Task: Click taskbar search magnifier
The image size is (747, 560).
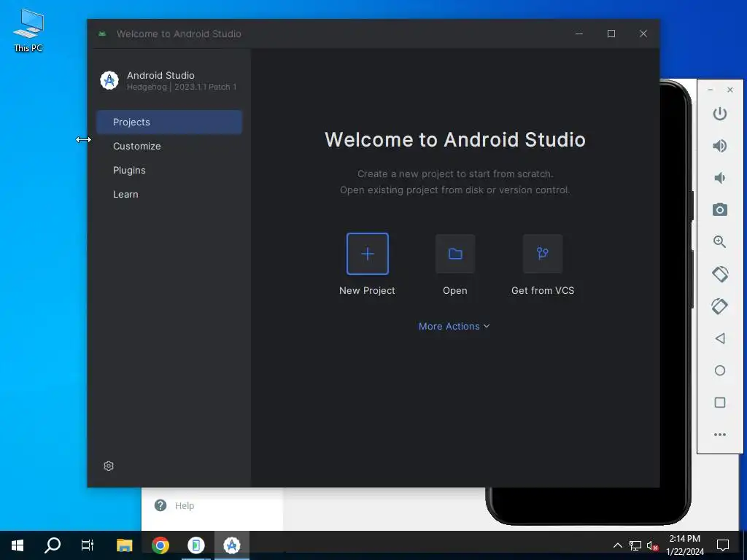Action: click(x=53, y=545)
